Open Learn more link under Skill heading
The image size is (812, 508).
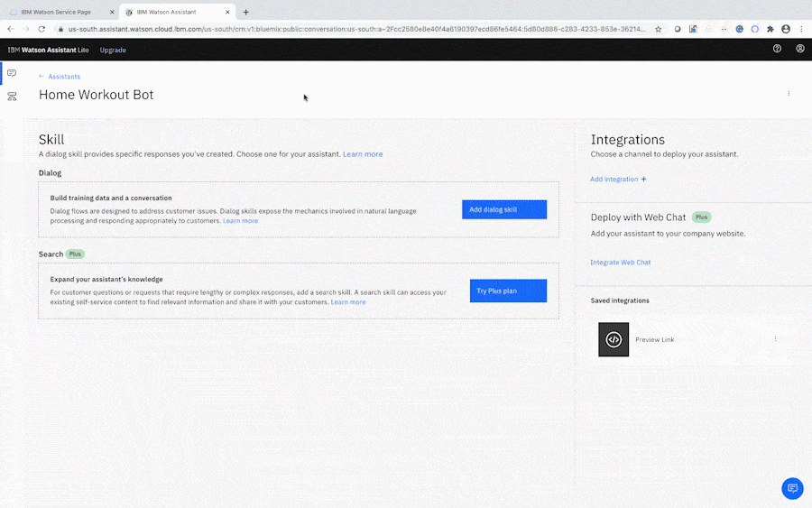pos(363,154)
